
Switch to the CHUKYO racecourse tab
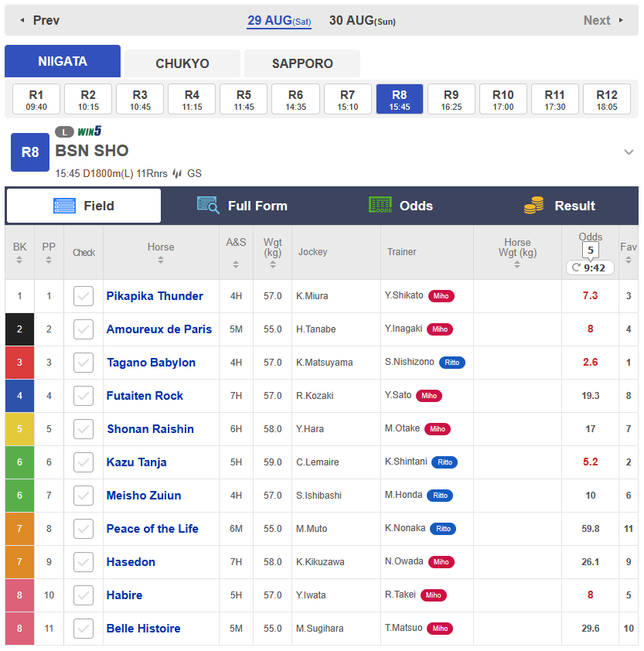pos(182,63)
